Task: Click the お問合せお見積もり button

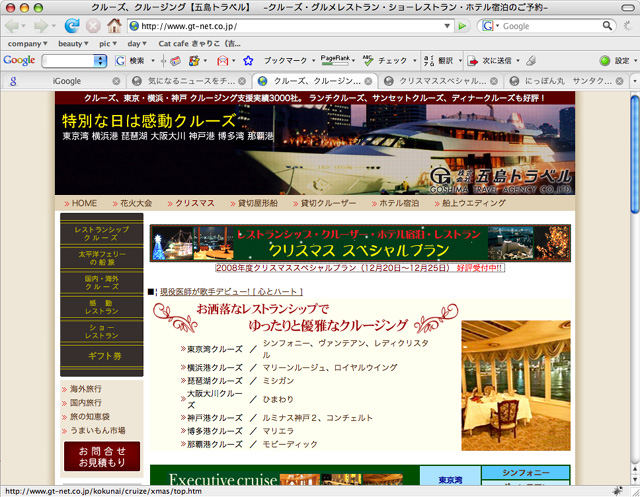Action: [x=102, y=456]
